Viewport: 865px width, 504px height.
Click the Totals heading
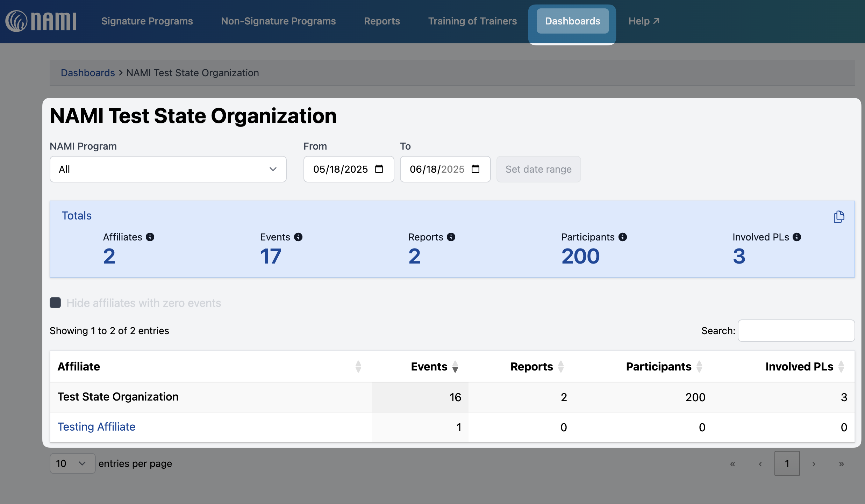(77, 216)
